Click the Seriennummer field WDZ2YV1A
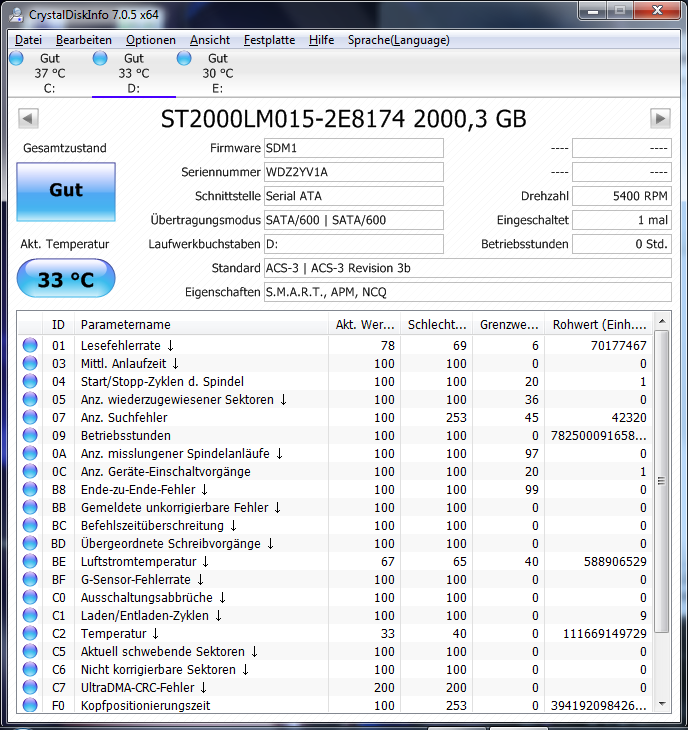Image resolution: width=688 pixels, height=730 pixels. 354,172
